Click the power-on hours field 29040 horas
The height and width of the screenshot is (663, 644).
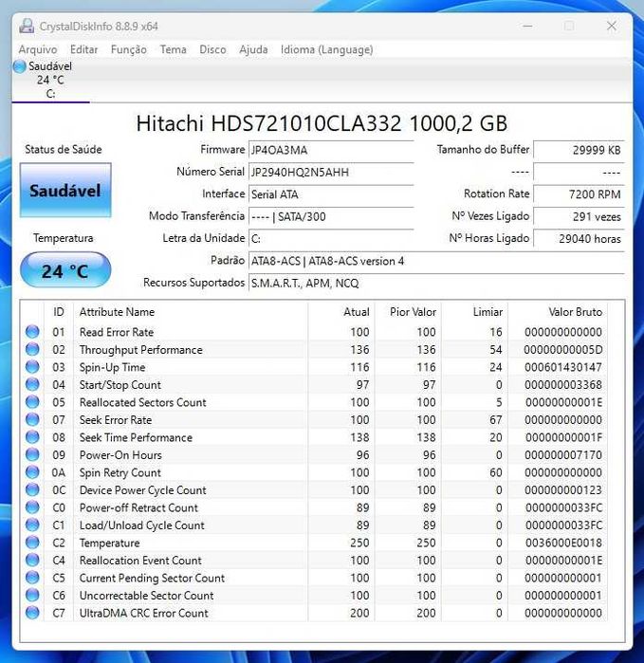579,239
